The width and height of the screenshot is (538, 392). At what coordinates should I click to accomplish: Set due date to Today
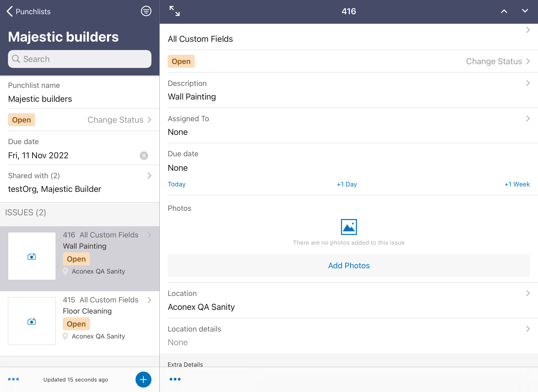tap(177, 184)
